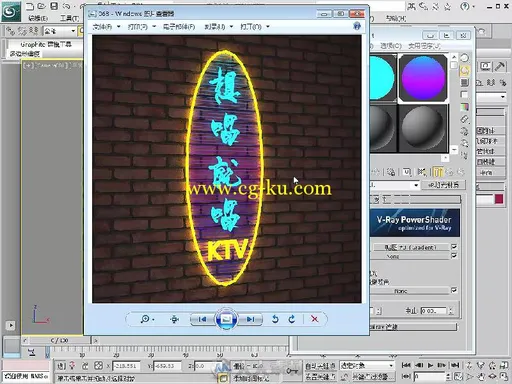
Task: Click highlighted show map in viewport icon
Action: [438, 172]
